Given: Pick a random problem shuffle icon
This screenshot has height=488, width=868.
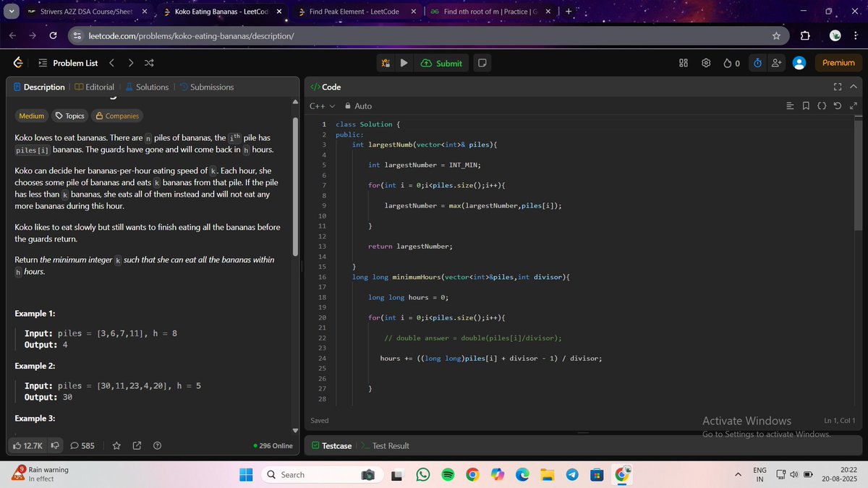Looking at the screenshot, I should [x=148, y=63].
